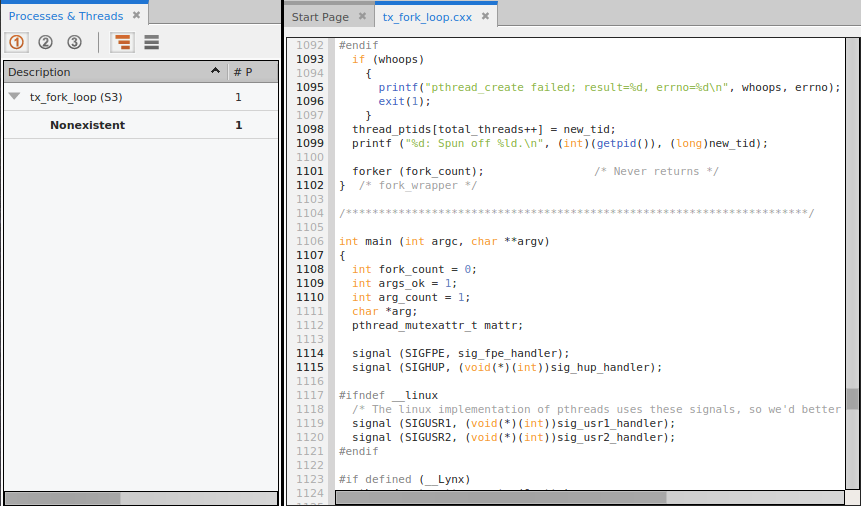Switch to flat list view icon
The image size is (861, 506).
(151, 42)
